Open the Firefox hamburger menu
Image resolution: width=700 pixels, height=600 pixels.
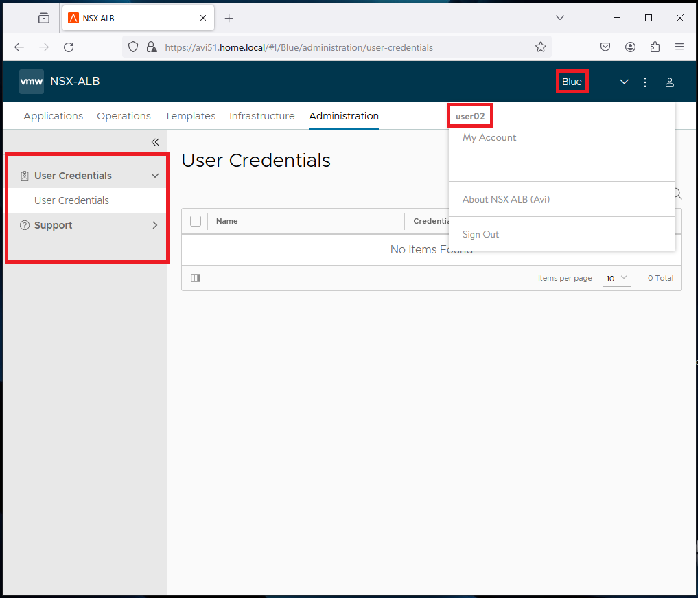tap(679, 47)
